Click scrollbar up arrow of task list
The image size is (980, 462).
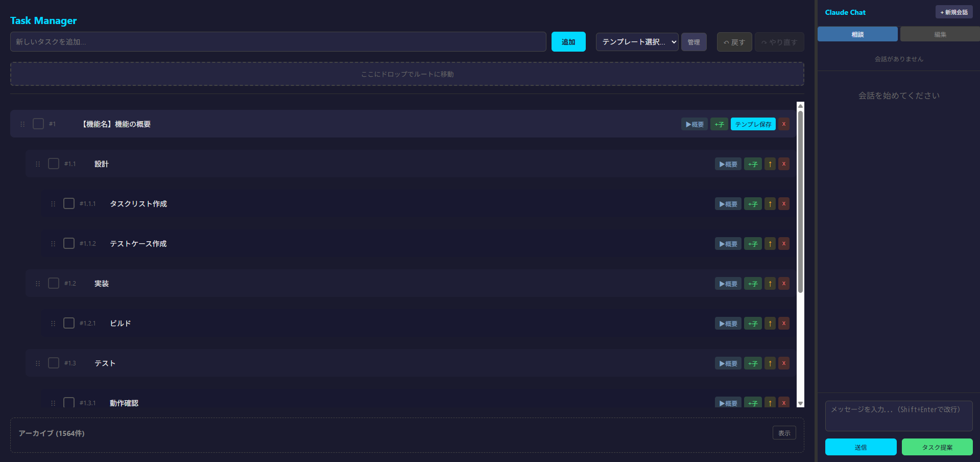(x=800, y=106)
